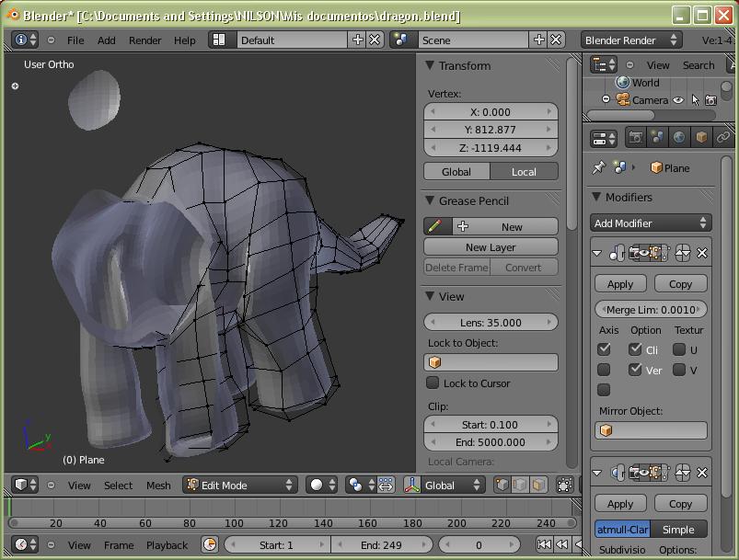Enable Lock to Cursor checkbox

(x=433, y=383)
